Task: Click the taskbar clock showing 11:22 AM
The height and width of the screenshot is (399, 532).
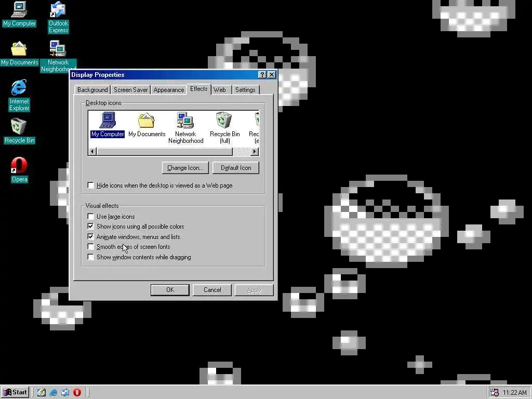Action: 514,393
